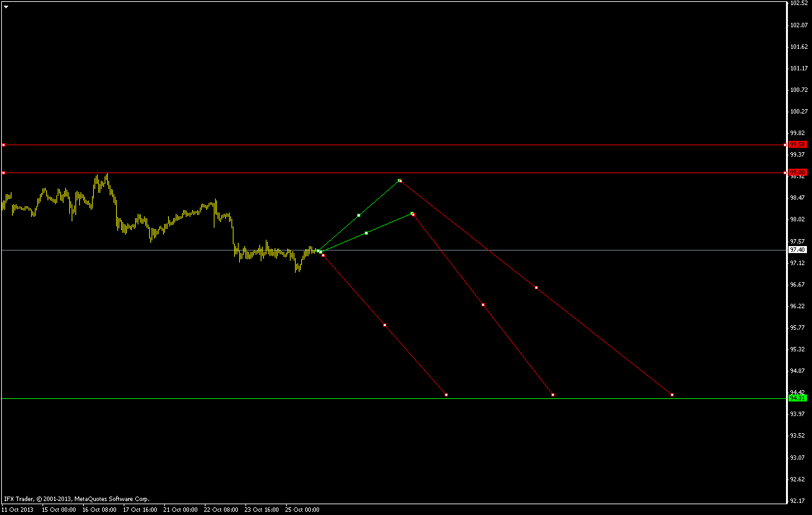This screenshot has width=812, height=515.
Task: Click the 93.07 price scale label
Action: coord(798,457)
